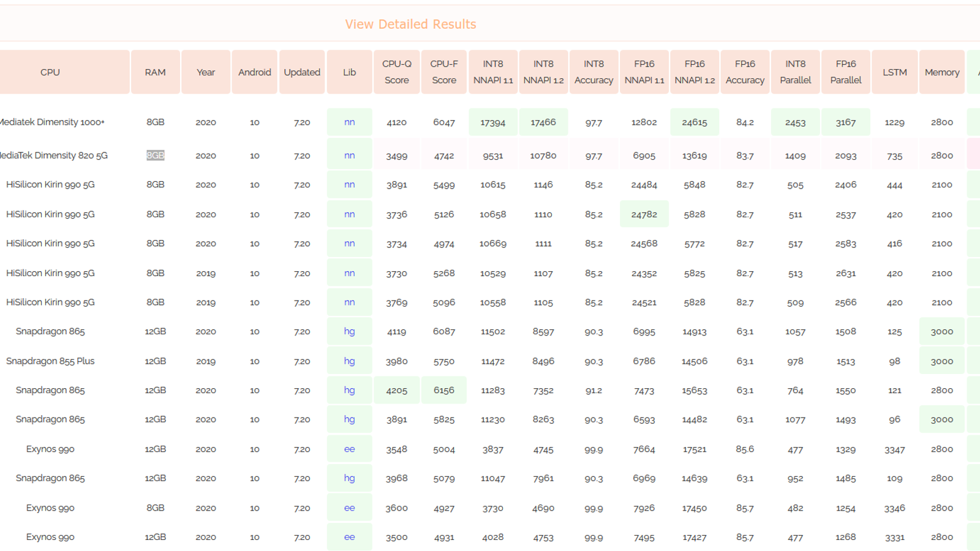Screen dimensions: 980x551
Task: Sort by the Updated column header
Action: (302, 72)
